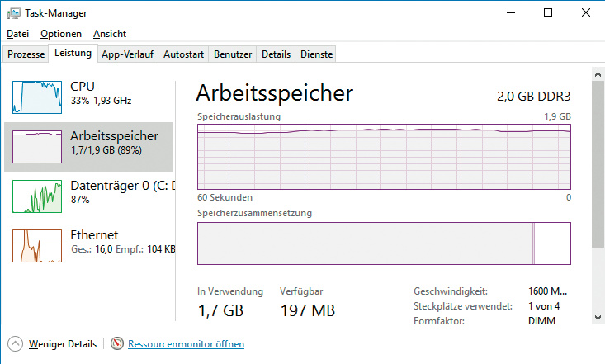The image size is (605, 364).
Task: Open the Ansicht menu
Action: (x=110, y=34)
